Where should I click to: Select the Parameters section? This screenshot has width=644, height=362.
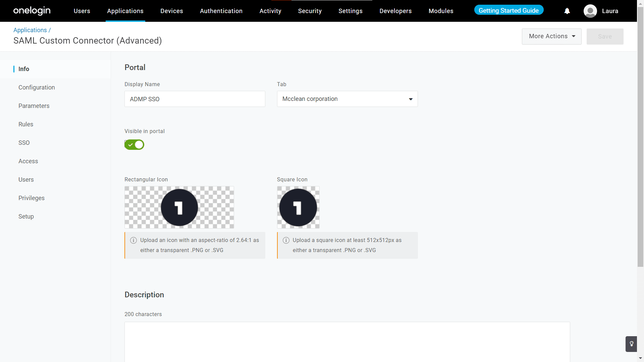[34, 106]
